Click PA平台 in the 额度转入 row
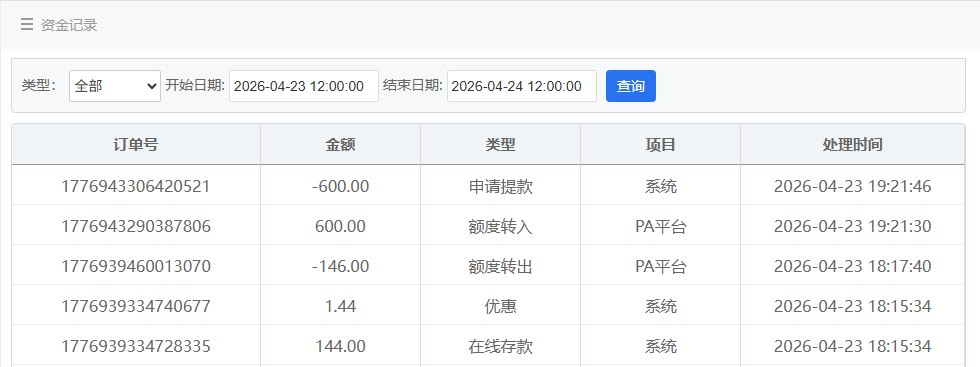 click(661, 226)
